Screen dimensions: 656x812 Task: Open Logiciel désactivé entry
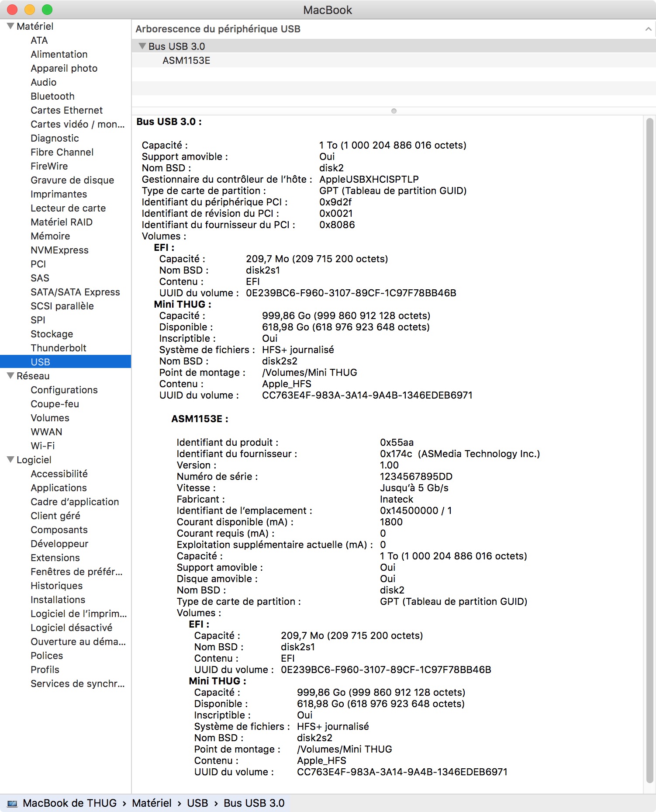[71, 628]
